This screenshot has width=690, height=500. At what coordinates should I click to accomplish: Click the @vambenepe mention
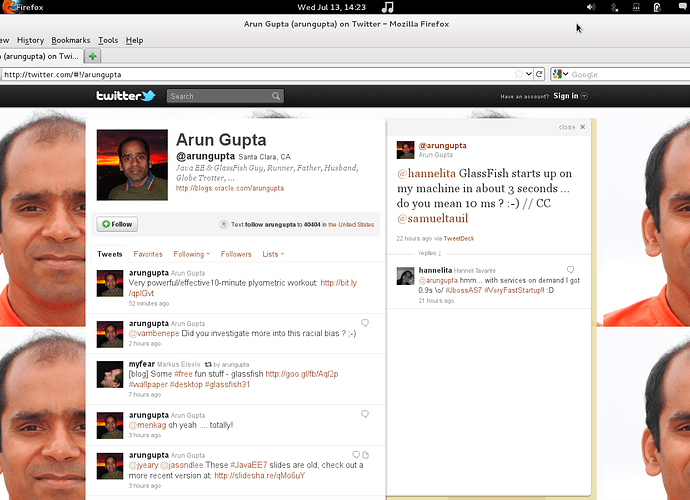coord(154,333)
